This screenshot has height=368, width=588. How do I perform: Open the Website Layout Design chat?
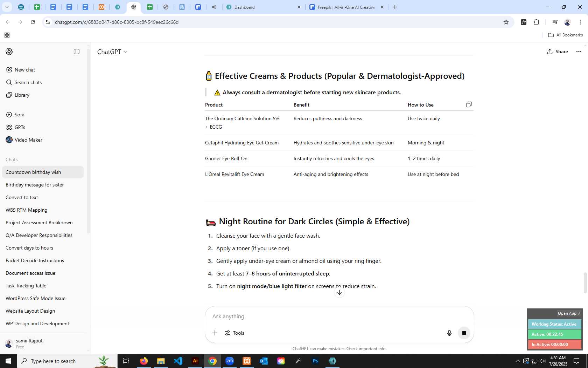(x=43, y=311)
